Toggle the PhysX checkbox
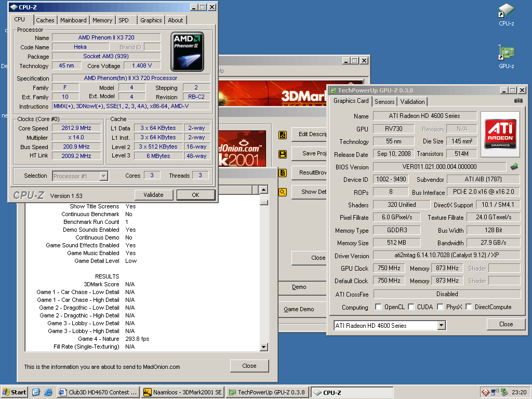532x399 pixels. pos(441,307)
